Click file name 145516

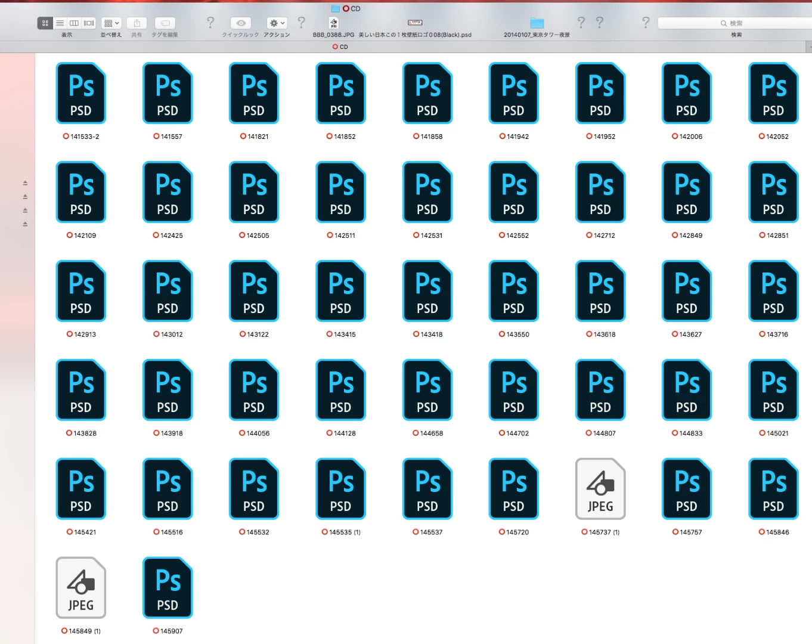coord(172,532)
